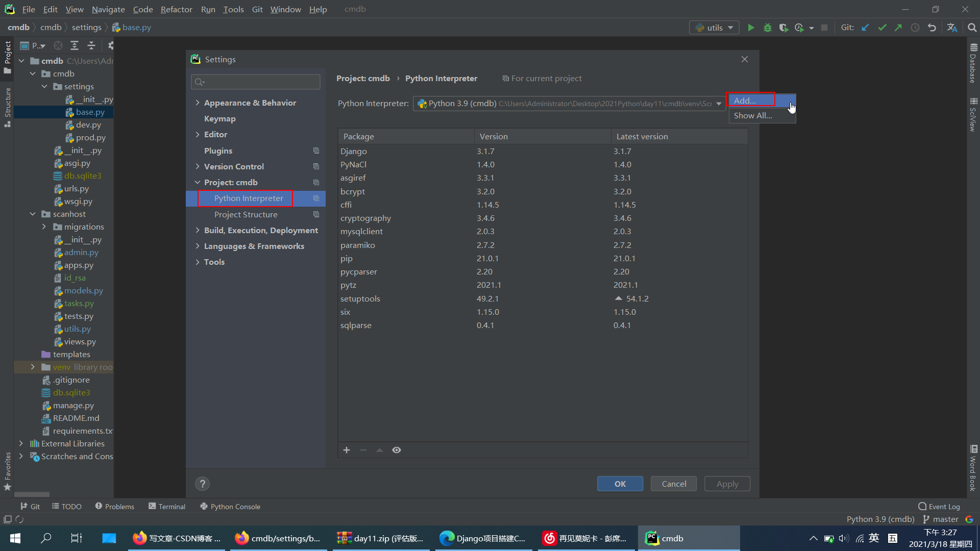Screen dimensions: 980x551
Task: Click the settings search field
Action: click(x=256, y=82)
